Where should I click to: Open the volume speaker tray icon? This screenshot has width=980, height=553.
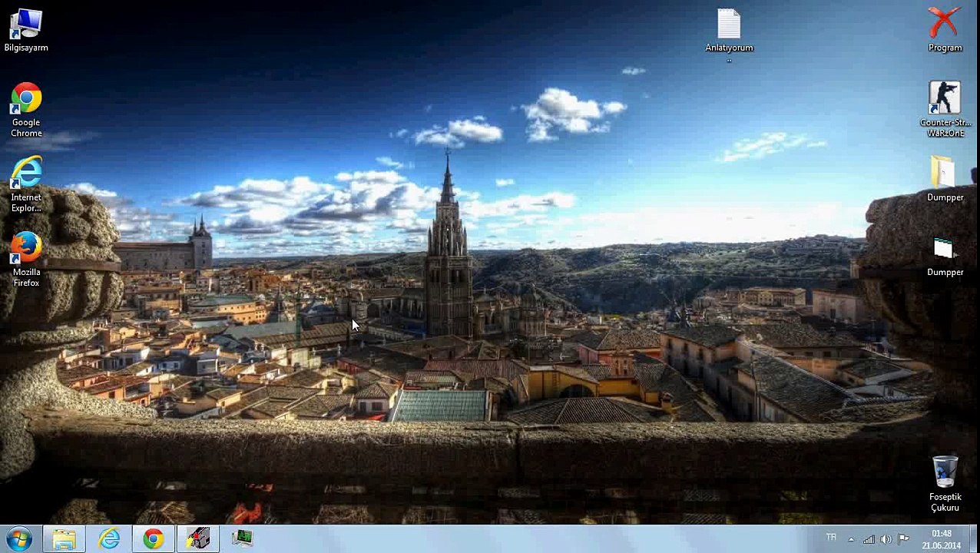[886, 539]
